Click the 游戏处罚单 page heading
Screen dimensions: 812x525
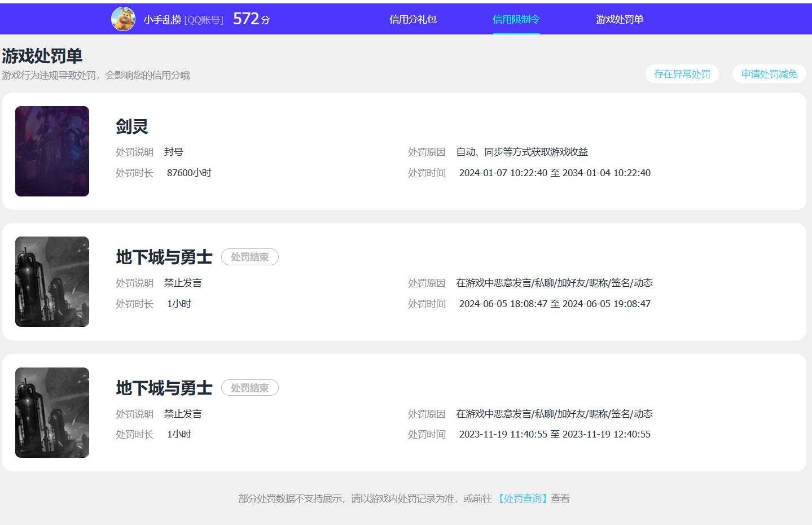[x=42, y=56]
